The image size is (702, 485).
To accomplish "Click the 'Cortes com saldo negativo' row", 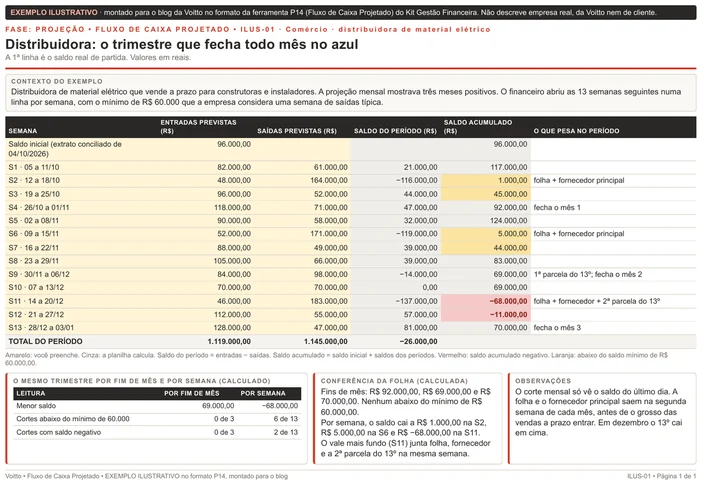I will (157, 432).
